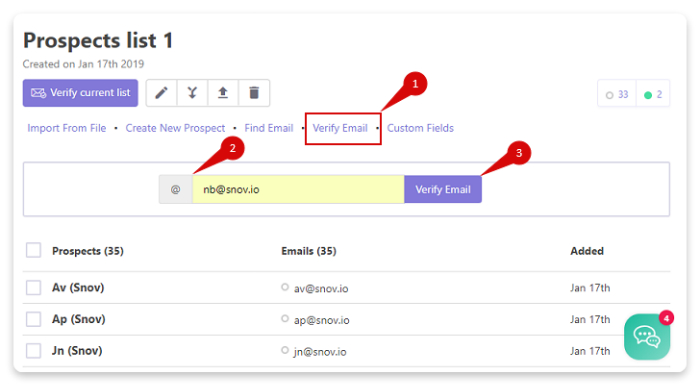Click the trash delete list icon
The width and height of the screenshot is (700, 385).
tap(254, 93)
